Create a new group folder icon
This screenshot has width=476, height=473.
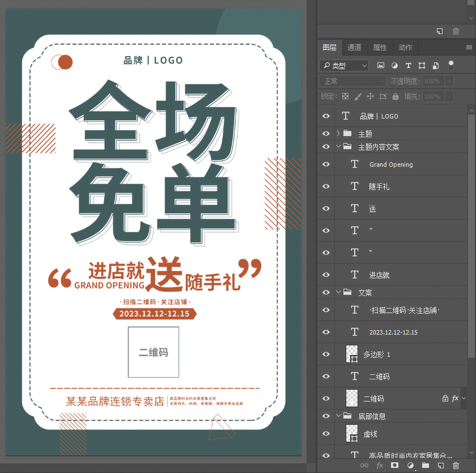click(x=425, y=465)
